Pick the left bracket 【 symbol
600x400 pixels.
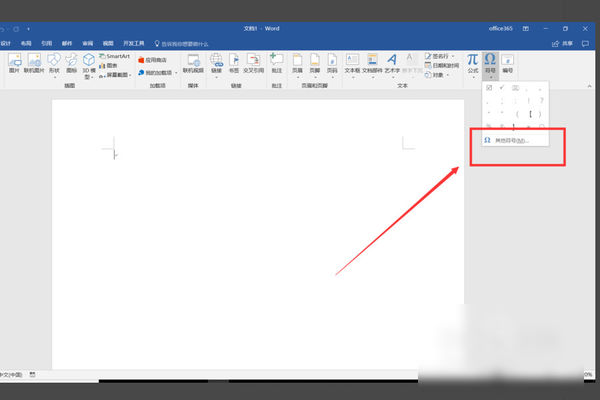pos(530,114)
